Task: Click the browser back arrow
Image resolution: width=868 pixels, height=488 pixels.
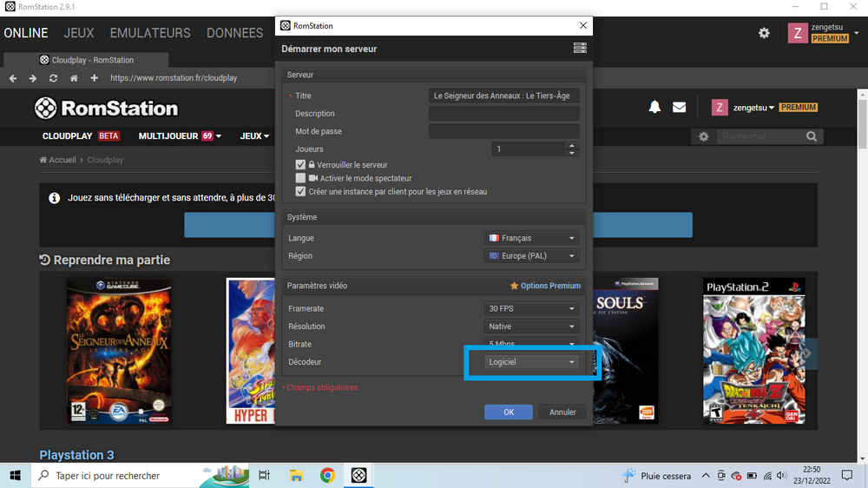Action: pyautogui.click(x=13, y=78)
